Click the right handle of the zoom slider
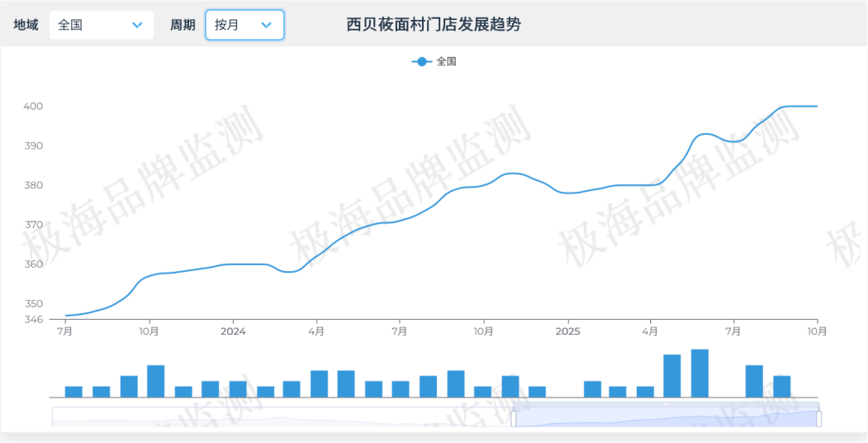Image resolution: width=868 pixels, height=443 pixels. coord(819,418)
